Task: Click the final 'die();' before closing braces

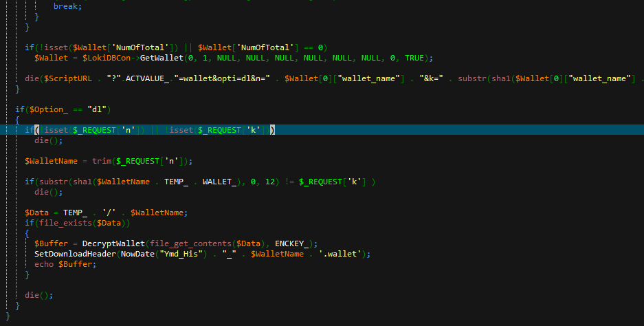Action: 39,295
